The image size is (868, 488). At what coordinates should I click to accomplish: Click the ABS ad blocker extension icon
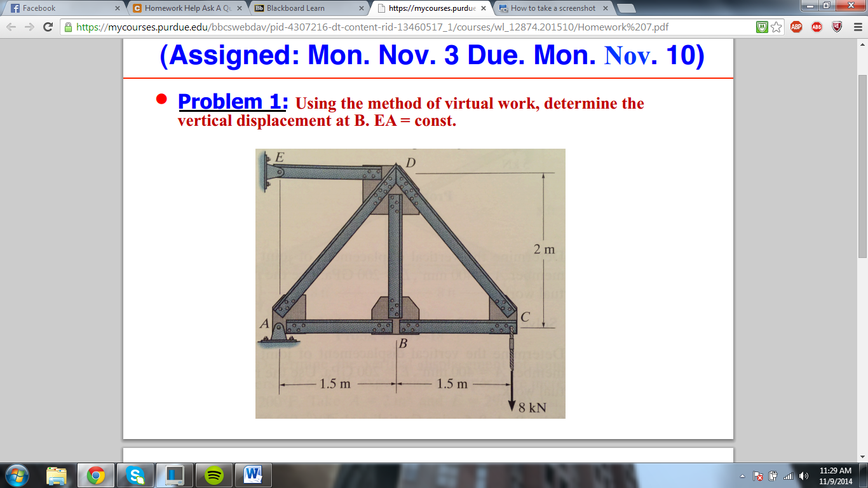point(817,27)
